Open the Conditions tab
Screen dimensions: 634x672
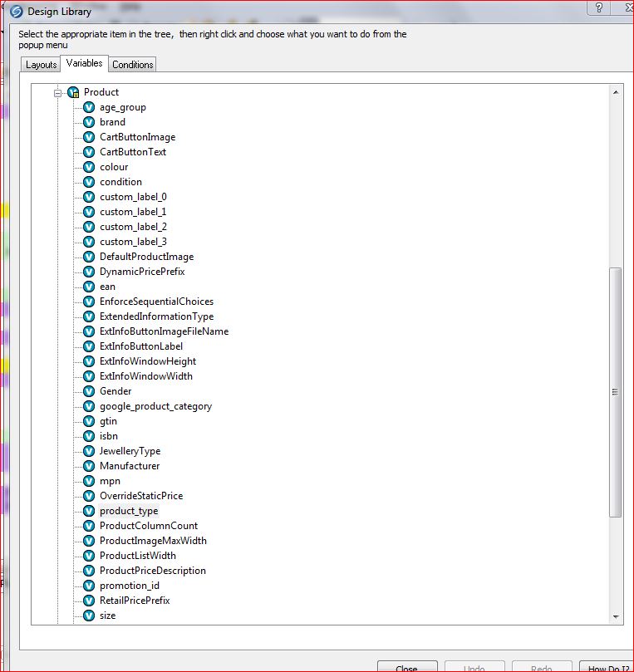pyautogui.click(x=133, y=65)
